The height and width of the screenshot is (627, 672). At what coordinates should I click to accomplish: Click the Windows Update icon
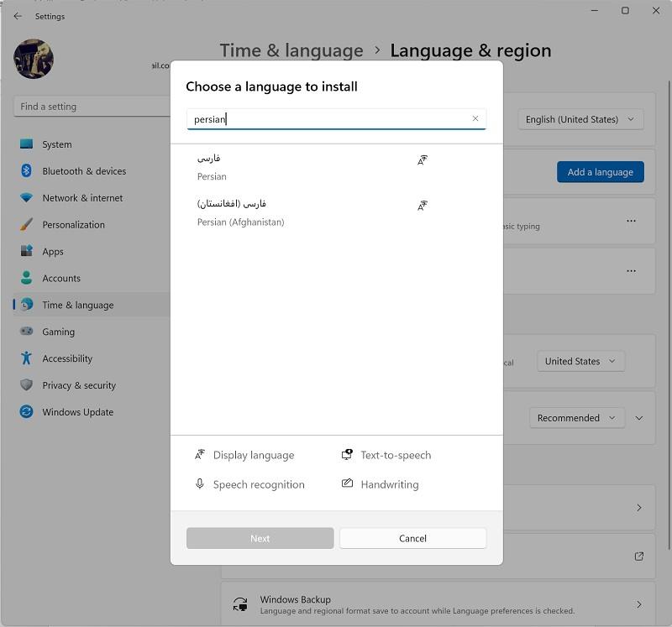(x=27, y=412)
